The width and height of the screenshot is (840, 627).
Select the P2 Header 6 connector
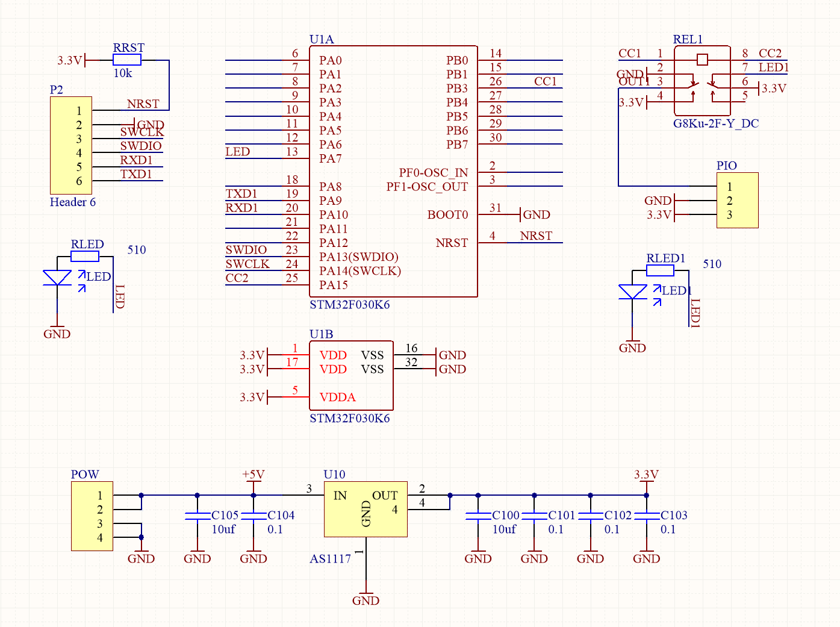pos(71,145)
